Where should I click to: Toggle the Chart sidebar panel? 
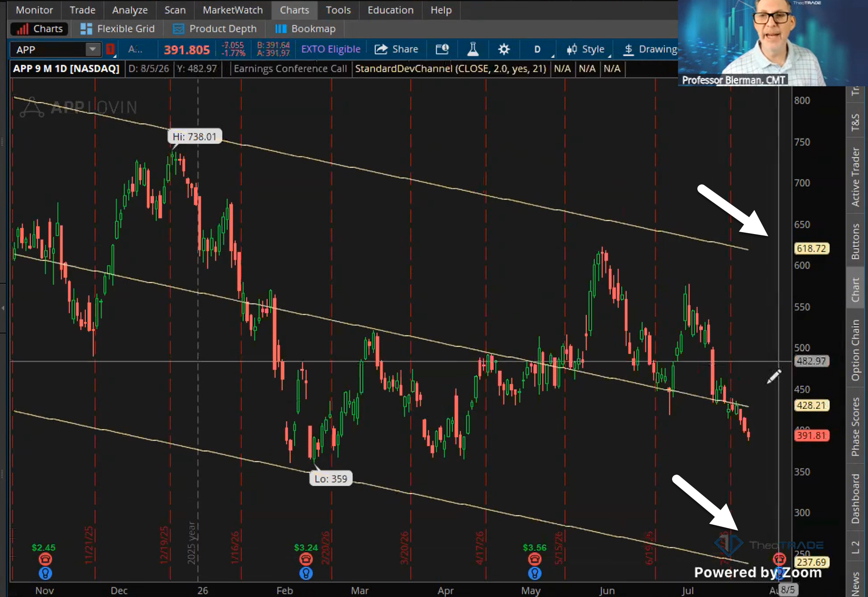(x=856, y=290)
